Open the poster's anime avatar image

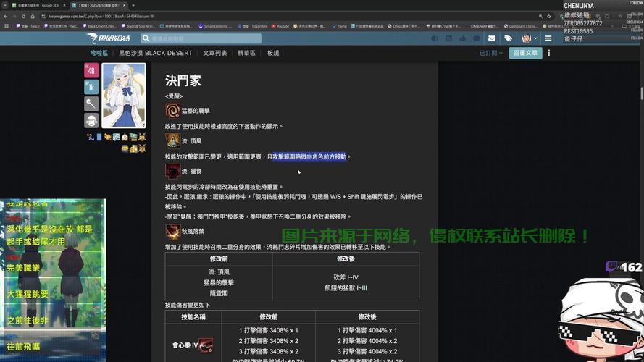click(124, 96)
